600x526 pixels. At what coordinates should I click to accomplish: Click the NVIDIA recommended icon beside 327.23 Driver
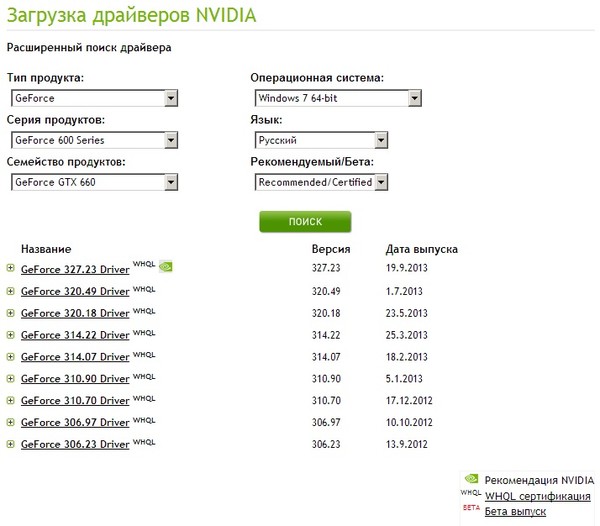(x=166, y=266)
